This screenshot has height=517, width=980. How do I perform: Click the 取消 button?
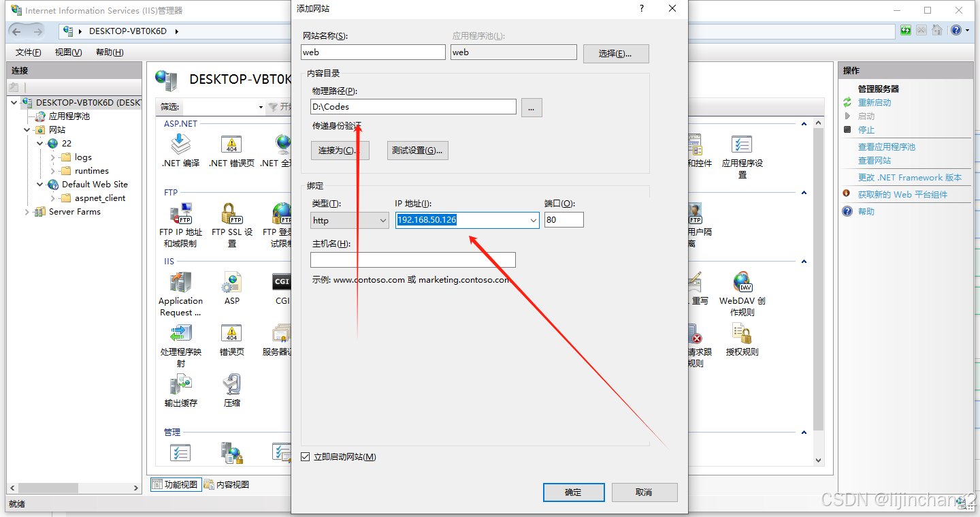coord(644,492)
